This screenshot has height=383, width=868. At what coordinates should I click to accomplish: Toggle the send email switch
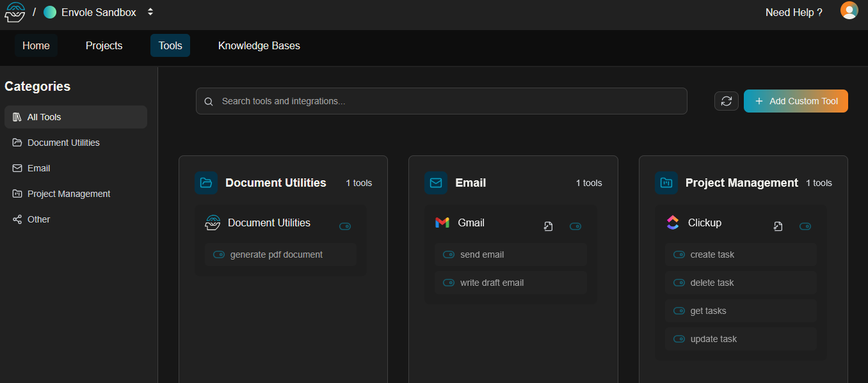(449, 254)
